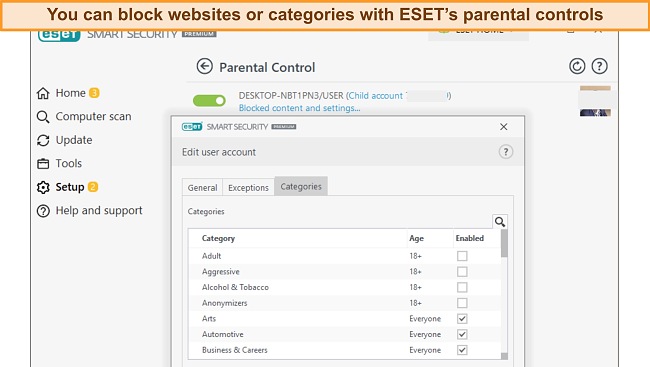
Task: Select the Arts category row
Action: click(x=344, y=318)
